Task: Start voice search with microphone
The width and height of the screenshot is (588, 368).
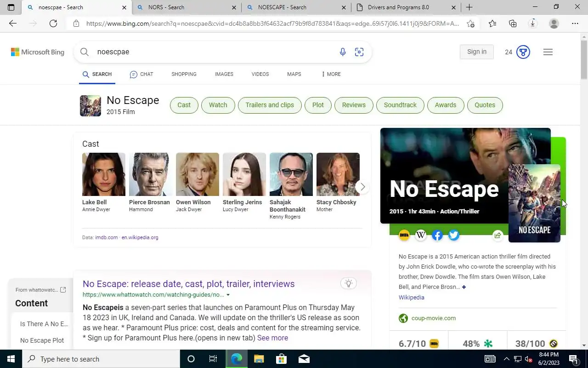Action: [x=343, y=52]
